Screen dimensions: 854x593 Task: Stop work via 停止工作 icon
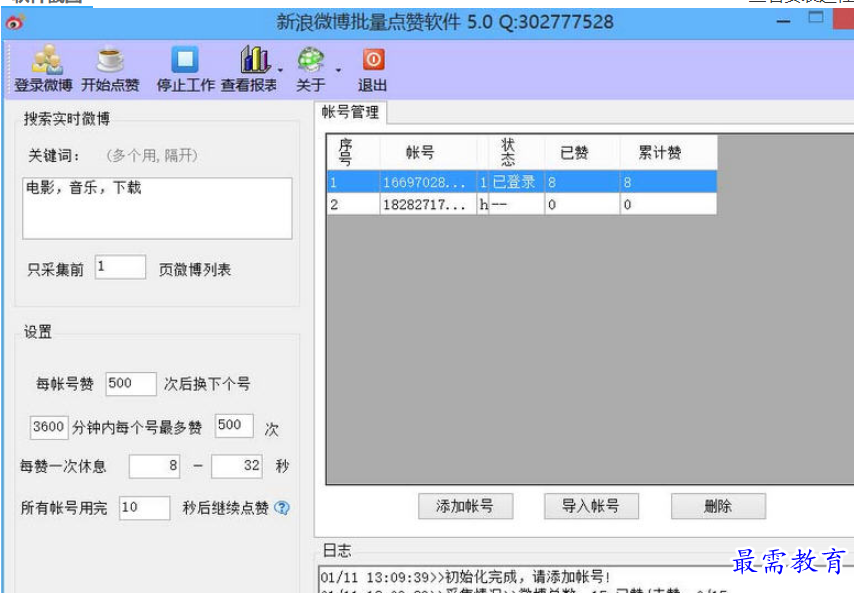[x=185, y=68]
